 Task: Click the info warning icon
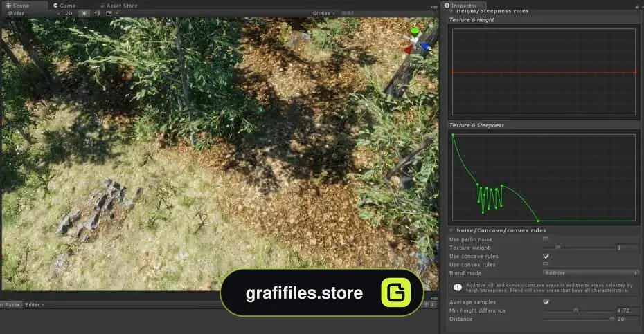pos(458,287)
